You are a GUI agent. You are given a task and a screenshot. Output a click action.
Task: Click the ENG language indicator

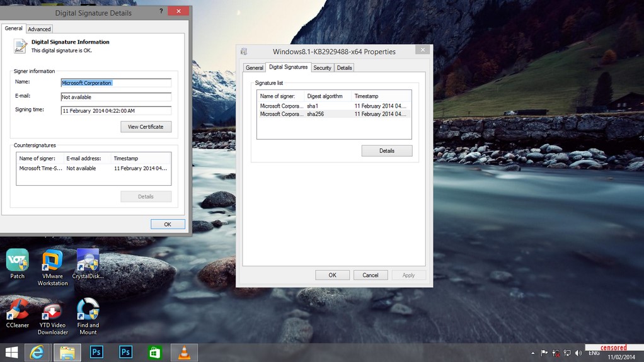click(x=594, y=353)
